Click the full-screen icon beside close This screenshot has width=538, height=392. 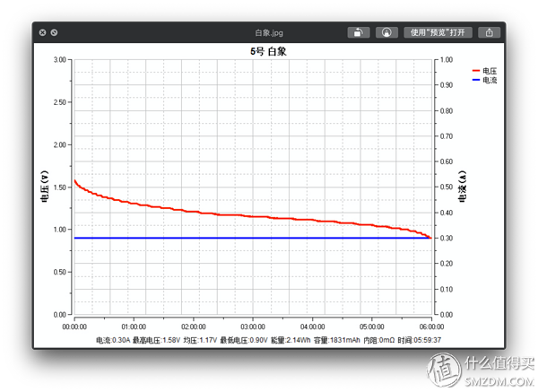click(x=54, y=32)
